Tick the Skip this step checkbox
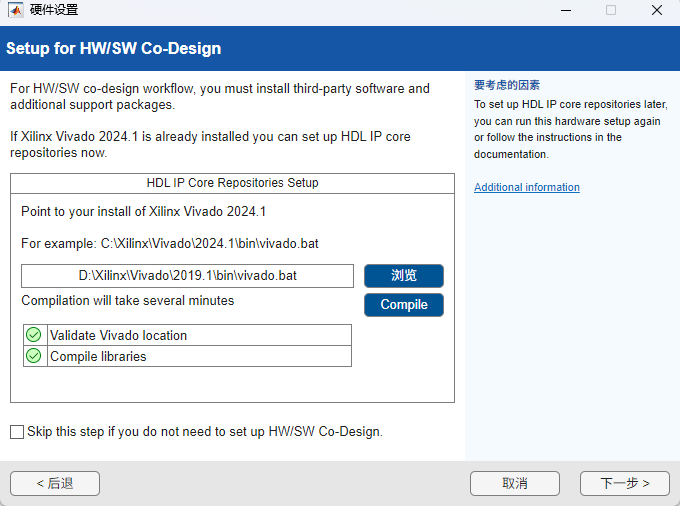This screenshot has height=506, width=680. coord(17,432)
